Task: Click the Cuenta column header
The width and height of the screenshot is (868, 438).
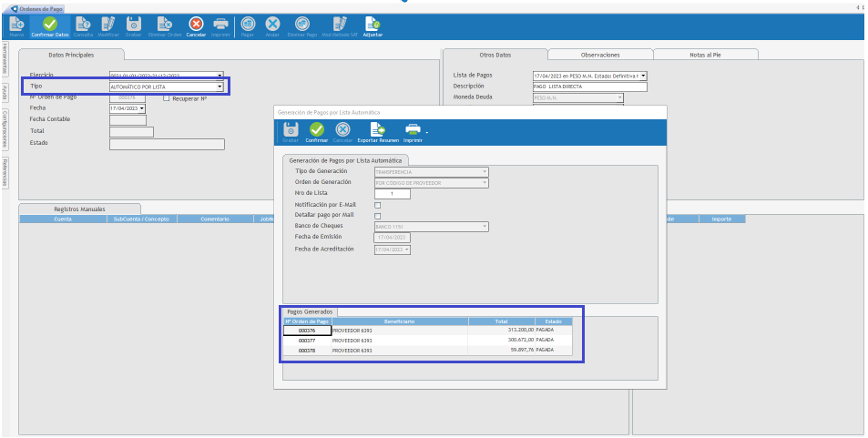Action: [63, 219]
